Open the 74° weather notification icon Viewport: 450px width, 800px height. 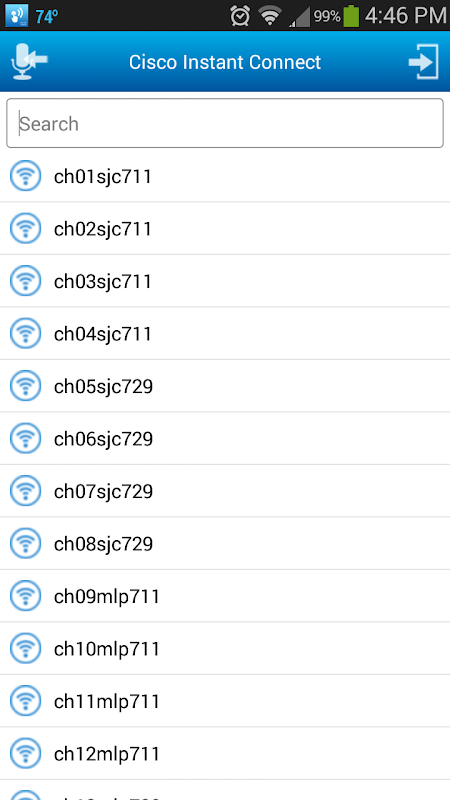click(x=46, y=17)
